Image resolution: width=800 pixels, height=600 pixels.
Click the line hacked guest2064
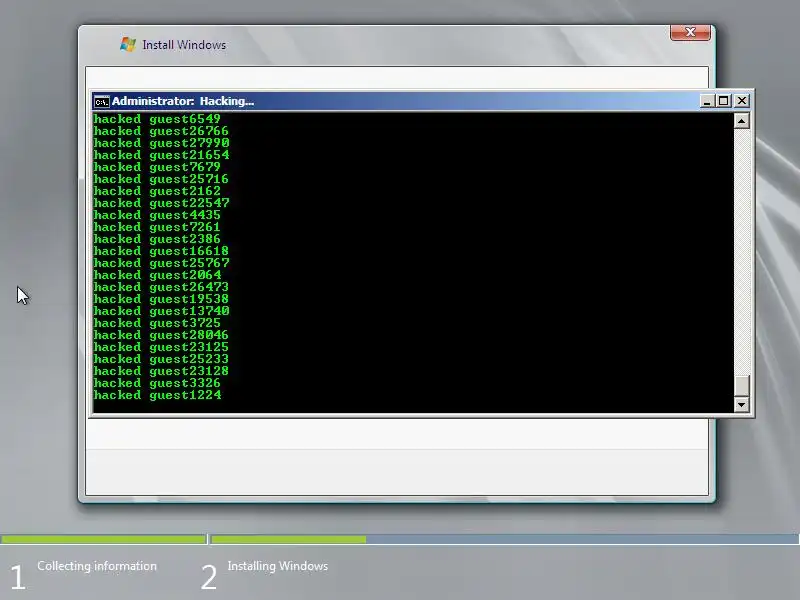pos(157,275)
